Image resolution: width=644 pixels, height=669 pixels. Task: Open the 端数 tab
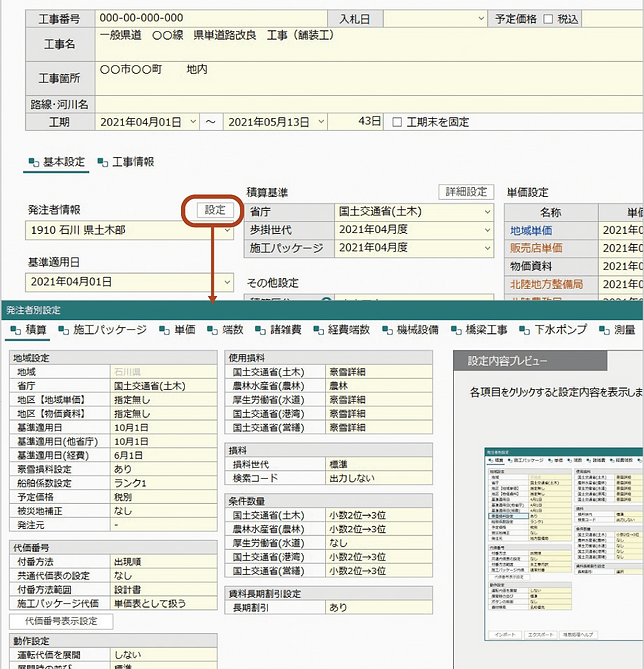click(x=225, y=330)
